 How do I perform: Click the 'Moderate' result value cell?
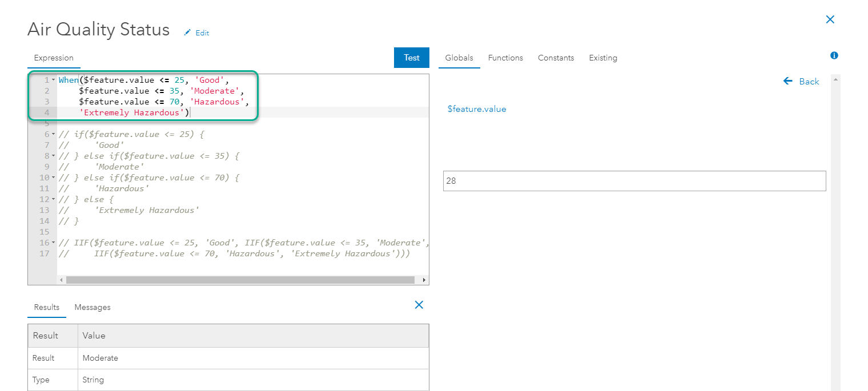253,358
